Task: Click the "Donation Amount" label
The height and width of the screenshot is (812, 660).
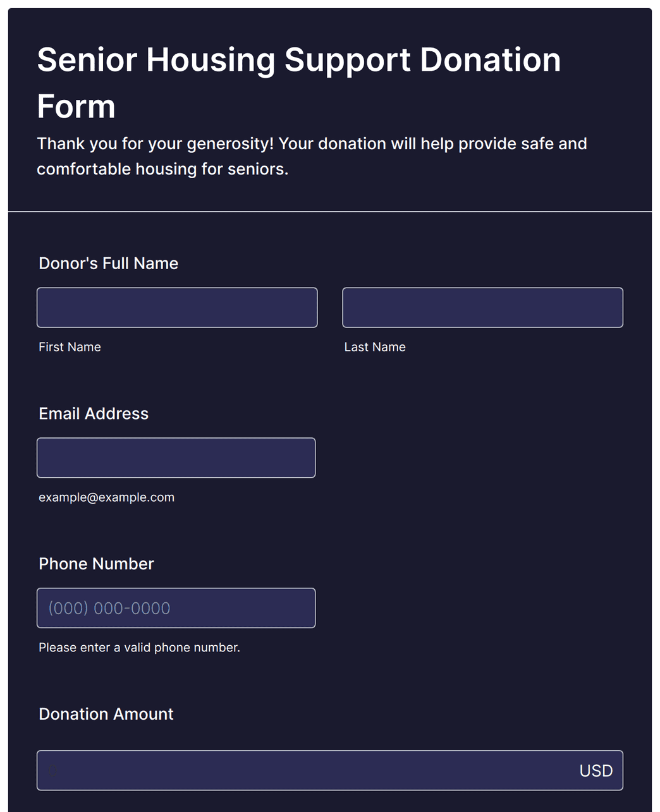Action: click(106, 714)
